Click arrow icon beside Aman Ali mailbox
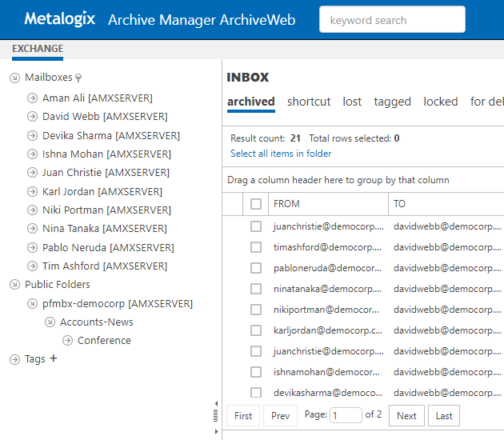The width and height of the screenshot is (504, 440). pos(32,98)
